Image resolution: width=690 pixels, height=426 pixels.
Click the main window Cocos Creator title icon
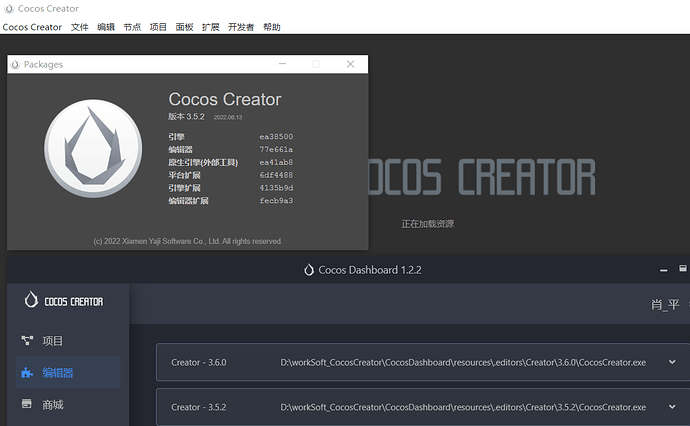coord(9,8)
